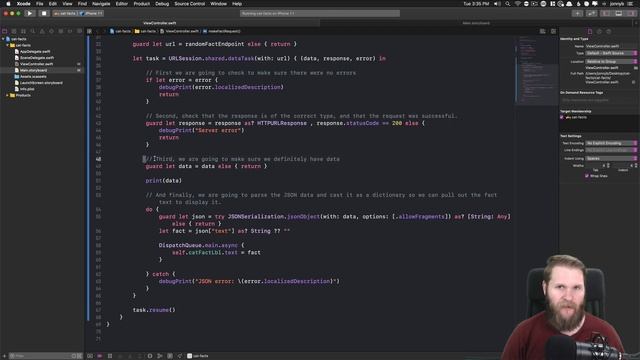Collapse the cat-facts group folder
This screenshot has height=360, width=640.
7,45
